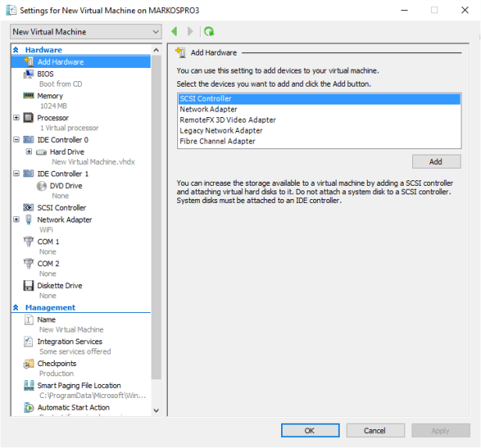Click the Checkpoints icon under Management
This screenshot has height=448, width=481.
tap(30, 364)
